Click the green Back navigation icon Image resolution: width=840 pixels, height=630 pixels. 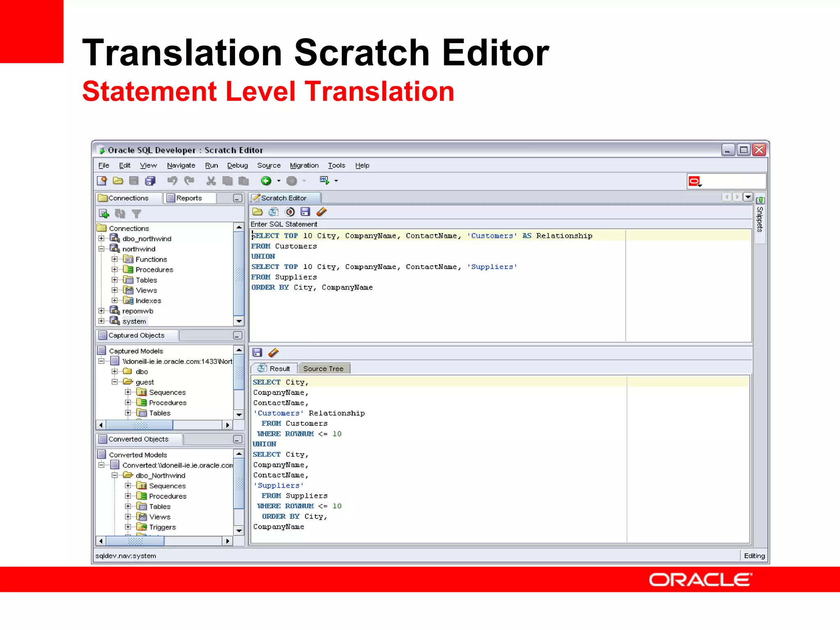click(x=266, y=180)
